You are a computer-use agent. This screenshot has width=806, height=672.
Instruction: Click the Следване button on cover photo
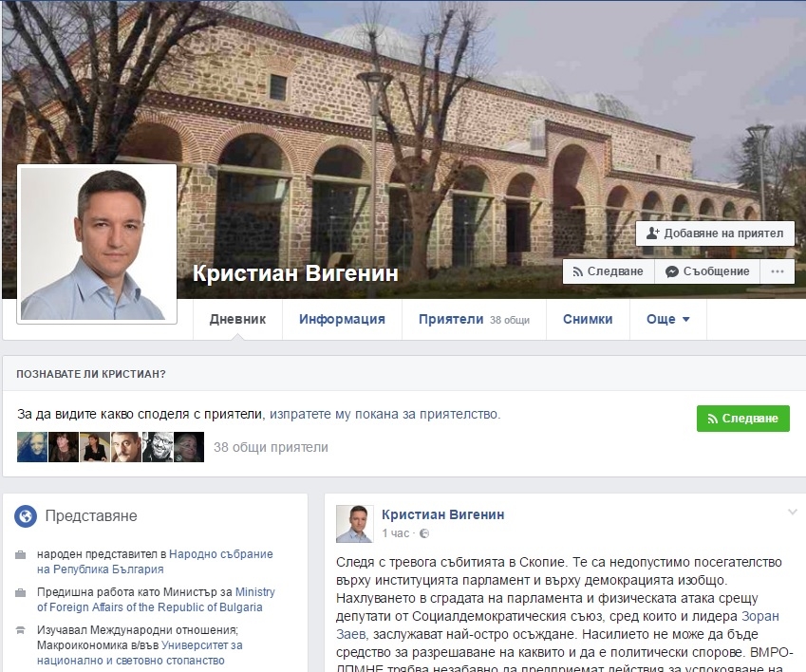(x=609, y=271)
